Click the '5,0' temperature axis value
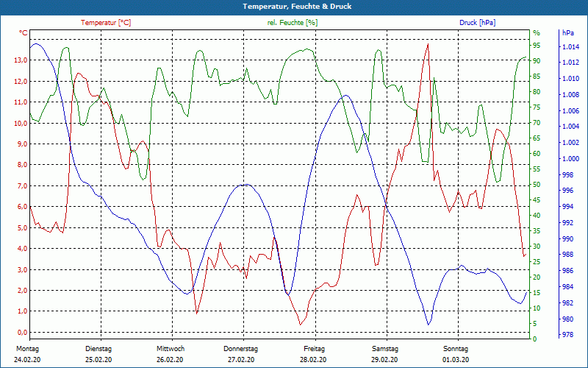588x368 pixels. 22,228
